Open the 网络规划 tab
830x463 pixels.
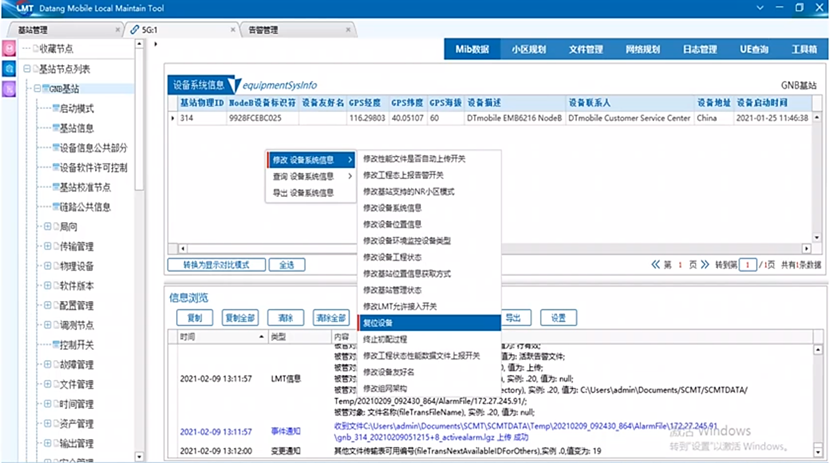pyautogui.click(x=643, y=49)
